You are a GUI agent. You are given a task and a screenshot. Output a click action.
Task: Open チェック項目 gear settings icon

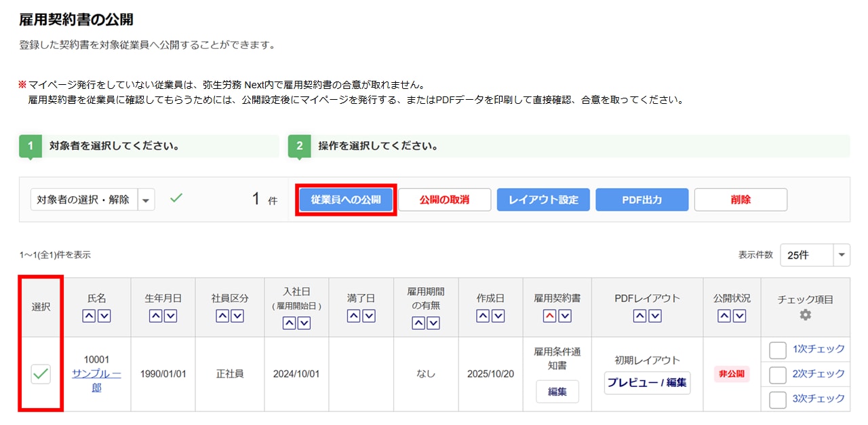coord(805,315)
